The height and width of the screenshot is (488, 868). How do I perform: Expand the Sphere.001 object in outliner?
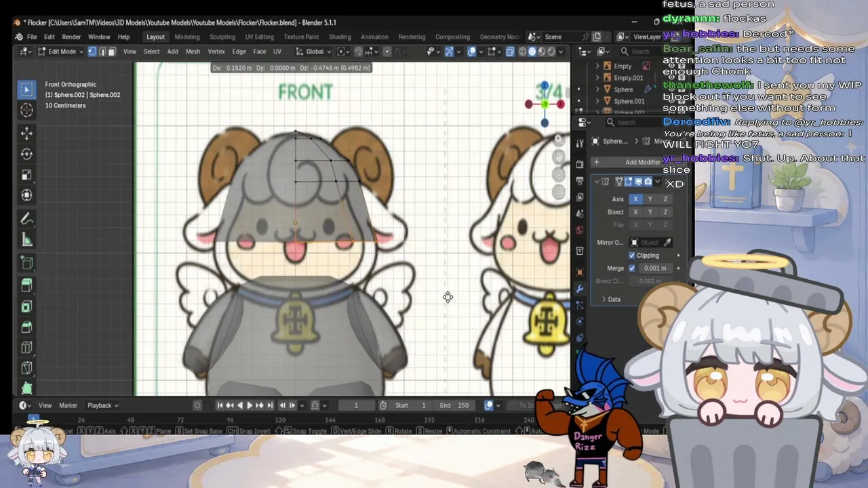pos(597,102)
